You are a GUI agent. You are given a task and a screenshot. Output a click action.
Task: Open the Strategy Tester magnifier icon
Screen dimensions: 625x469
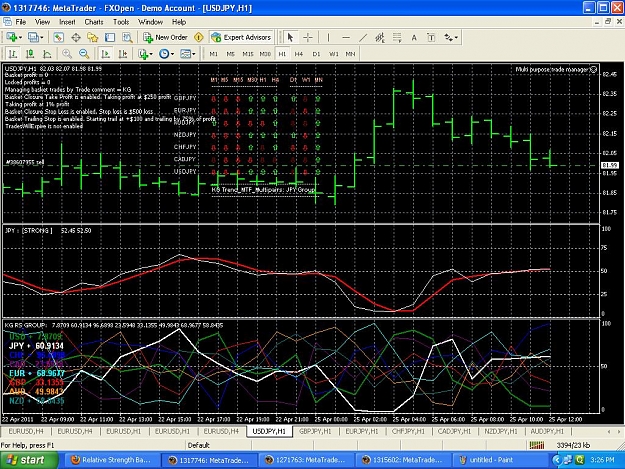point(127,37)
